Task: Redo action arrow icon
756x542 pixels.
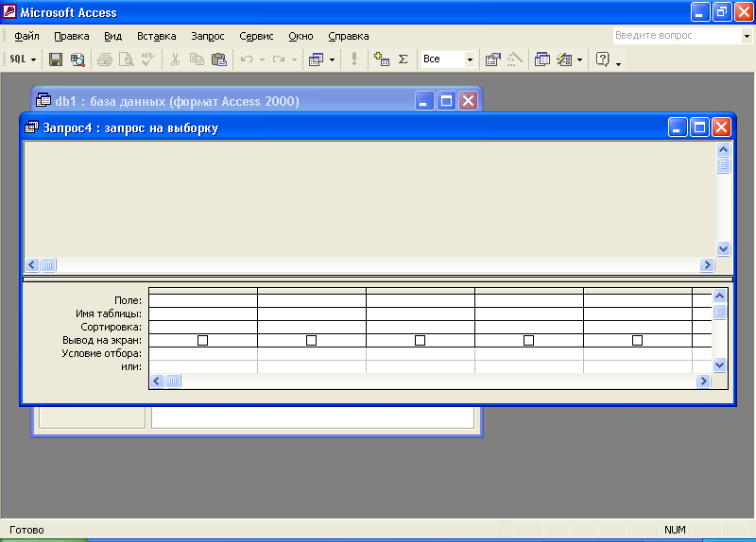Action: point(278,59)
